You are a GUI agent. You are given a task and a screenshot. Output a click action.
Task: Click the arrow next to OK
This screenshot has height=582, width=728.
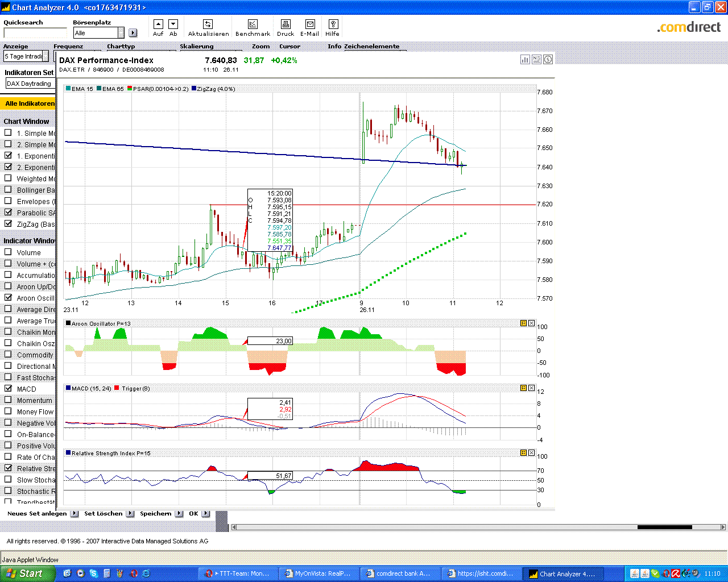pyautogui.click(x=206, y=514)
